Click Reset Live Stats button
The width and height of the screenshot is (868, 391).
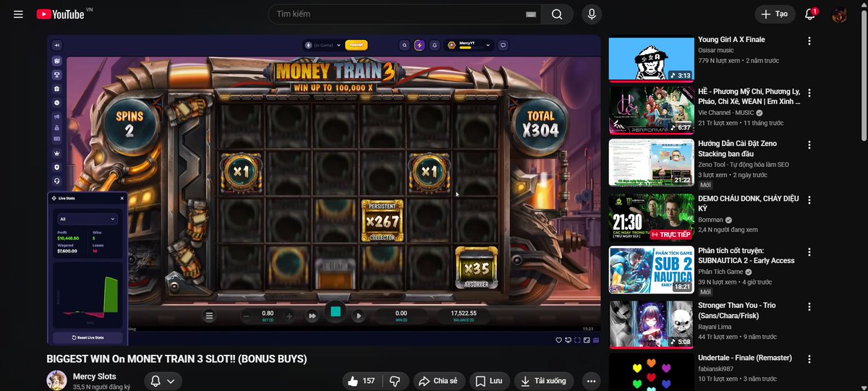coord(88,338)
